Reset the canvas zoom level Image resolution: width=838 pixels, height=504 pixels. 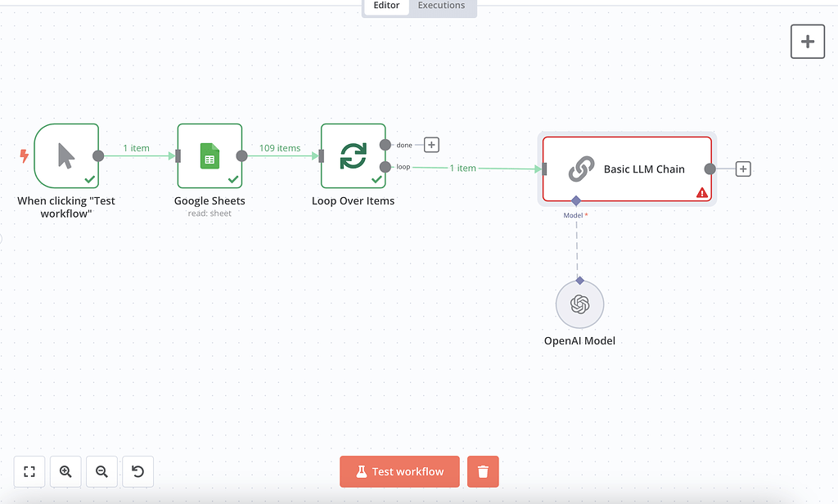pos(137,471)
